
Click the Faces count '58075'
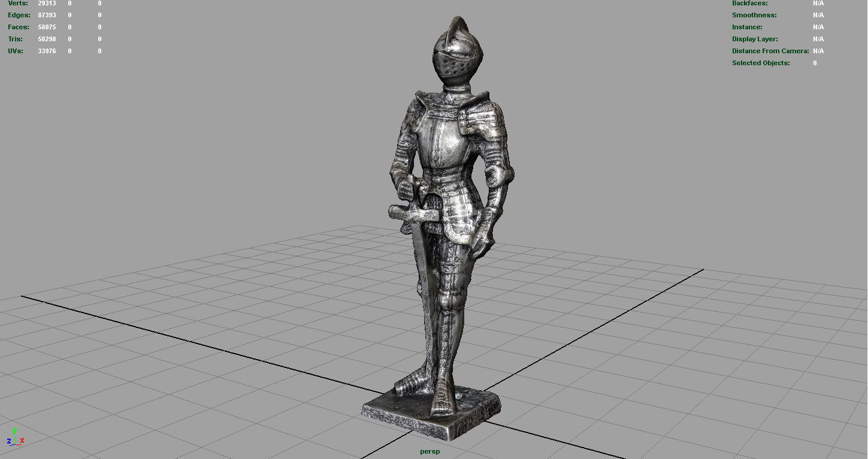point(47,27)
